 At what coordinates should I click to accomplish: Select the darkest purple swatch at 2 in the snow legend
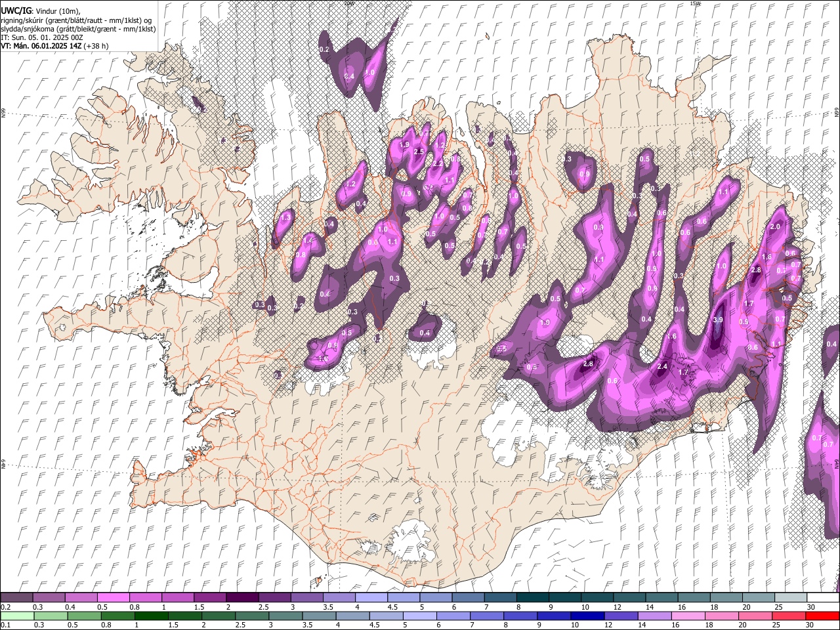242,597
